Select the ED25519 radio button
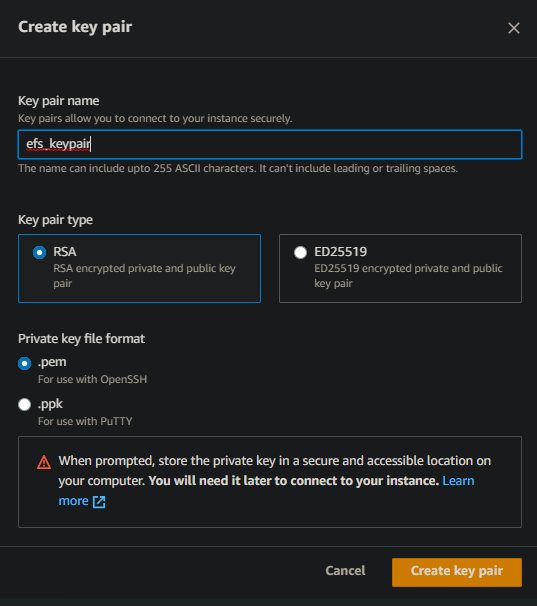This screenshot has width=537, height=606. pyautogui.click(x=300, y=252)
